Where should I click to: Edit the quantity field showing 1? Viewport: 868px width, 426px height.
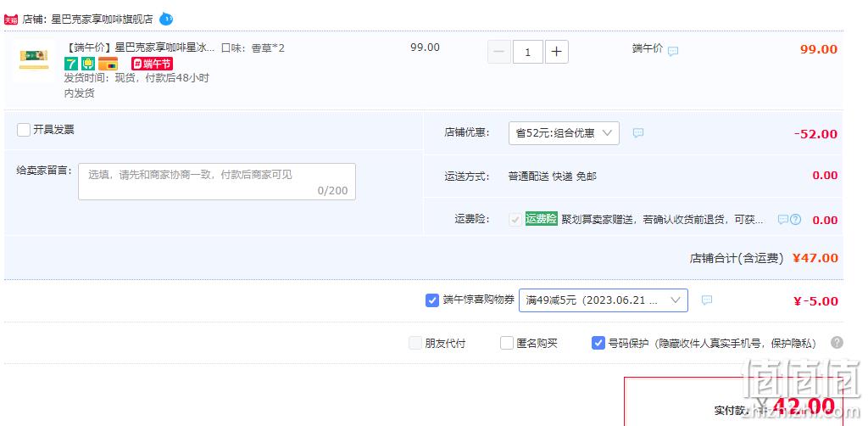click(527, 52)
